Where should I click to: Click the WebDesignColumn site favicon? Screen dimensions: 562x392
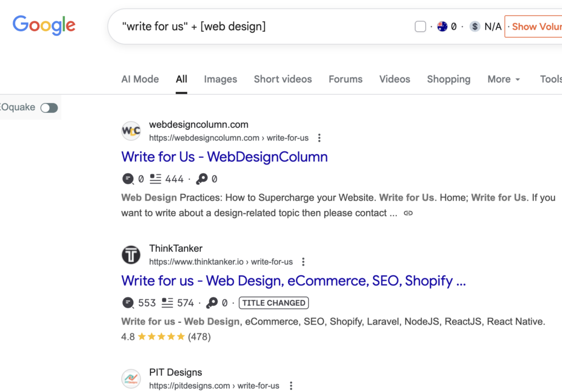(131, 132)
